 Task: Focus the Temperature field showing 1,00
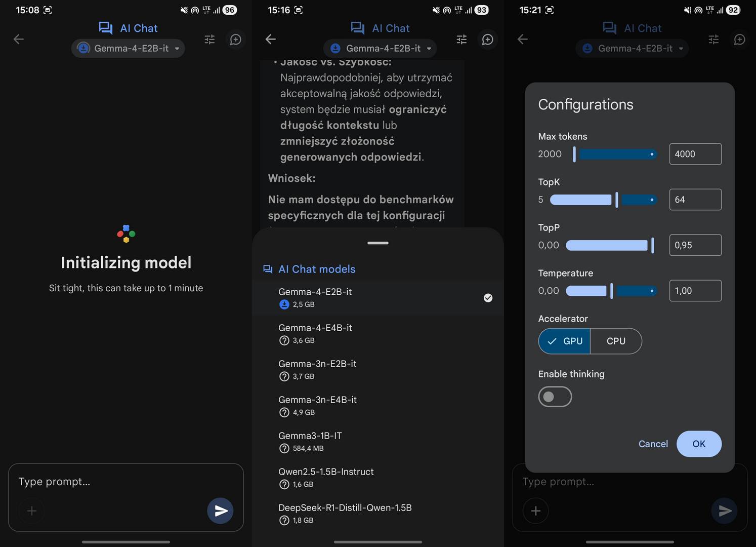pos(695,291)
